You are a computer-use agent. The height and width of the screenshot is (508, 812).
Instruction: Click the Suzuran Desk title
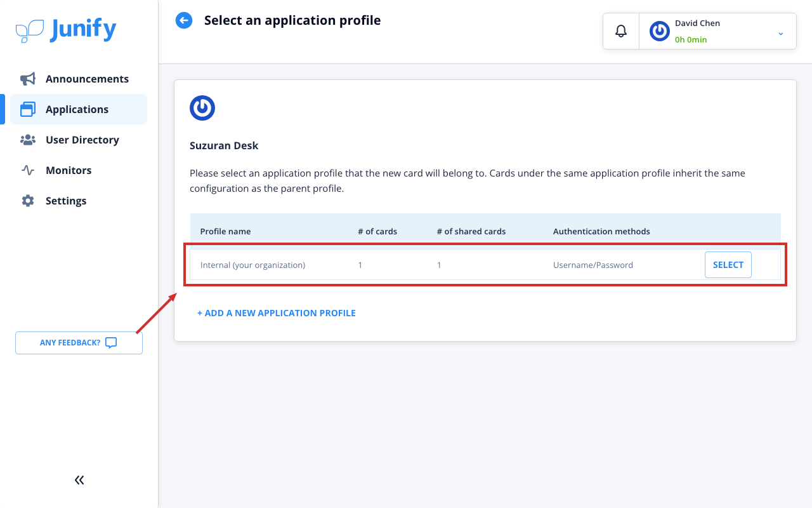point(224,145)
